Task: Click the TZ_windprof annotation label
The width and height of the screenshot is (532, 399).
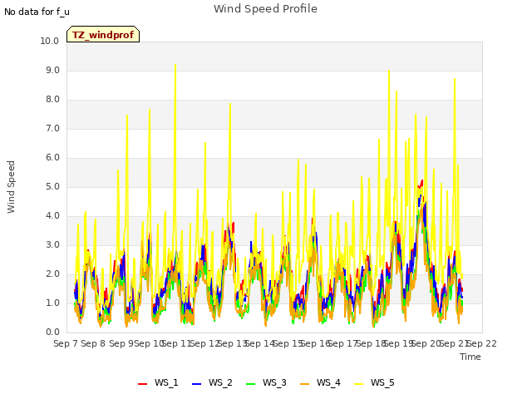Action: pyautogui.click(x=103, y=35)
